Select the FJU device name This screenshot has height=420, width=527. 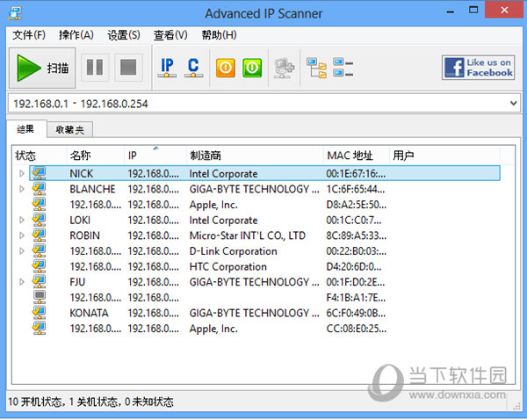[x=77, y=282]
